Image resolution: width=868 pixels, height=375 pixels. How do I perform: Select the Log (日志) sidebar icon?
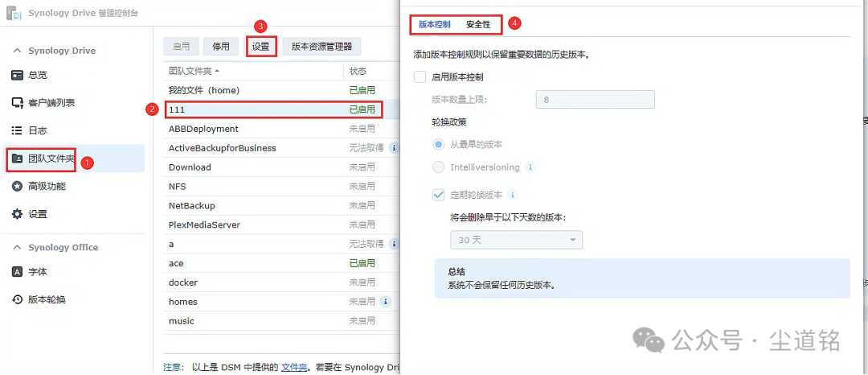pyautogui.click(x=17, y=130)
